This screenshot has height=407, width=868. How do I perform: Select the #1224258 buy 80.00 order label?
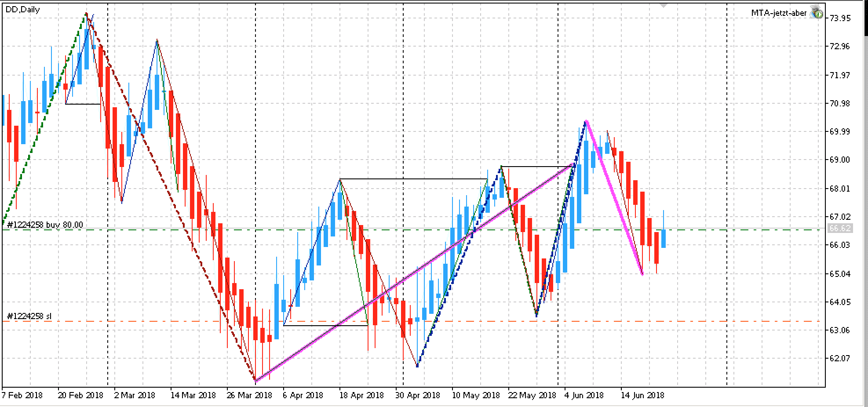pos(45,225)
